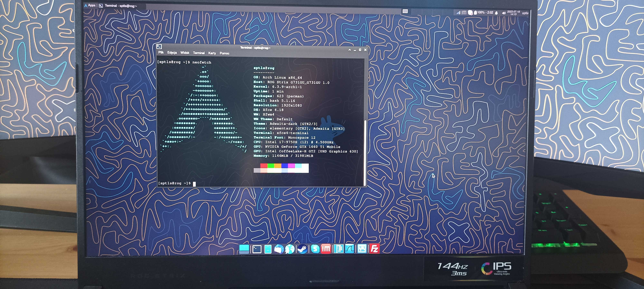The height and width of the screenshot is (289, 644).
Task: Launch FileZilla from the dock
Action: (374, 249)
